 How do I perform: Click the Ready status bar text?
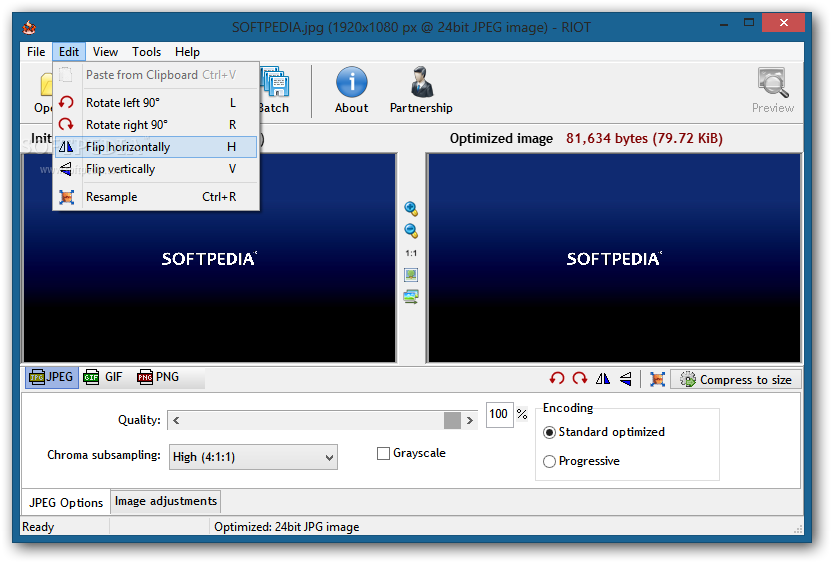click(38, 527)
